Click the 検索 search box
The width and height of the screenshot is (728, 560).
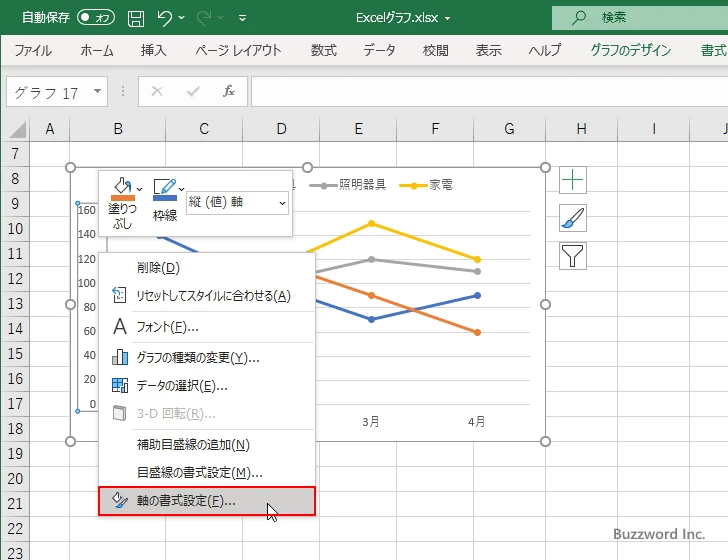640,18
